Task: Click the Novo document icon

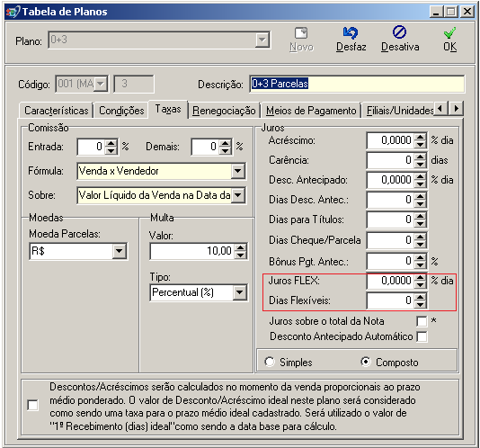Action: (301, 33)
